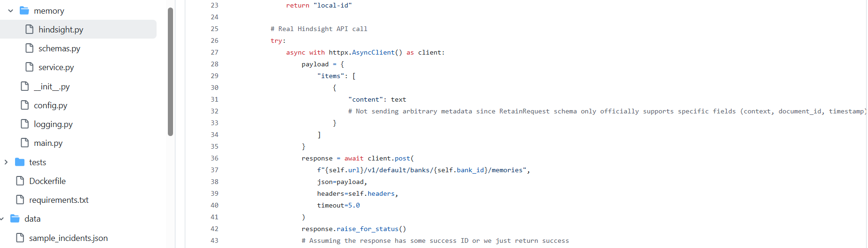The height and width of the screenshot is (248, 868).
Task: Click the requirements.txt file icon
Action: coord(20,200)
